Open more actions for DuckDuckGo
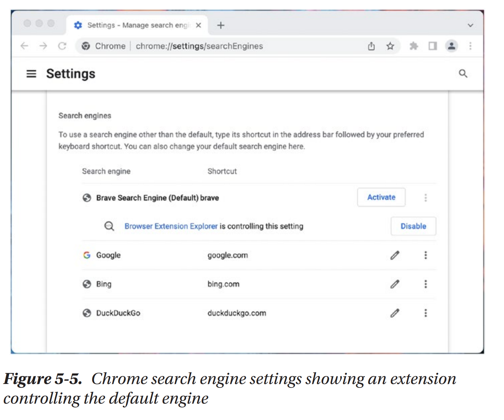The height and width of the screenshot is (420, 504). pos(426,313)
